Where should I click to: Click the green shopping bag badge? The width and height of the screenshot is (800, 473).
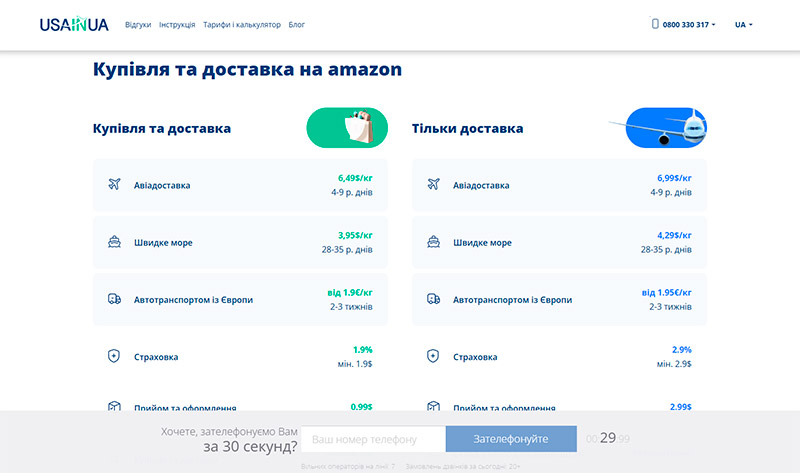click(x=347, y=128)
